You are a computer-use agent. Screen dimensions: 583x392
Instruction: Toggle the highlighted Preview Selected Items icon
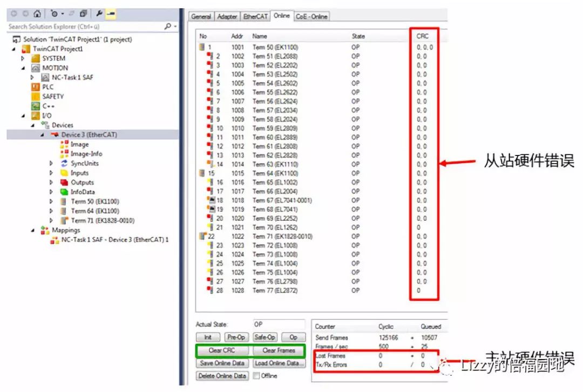point(111,13)
